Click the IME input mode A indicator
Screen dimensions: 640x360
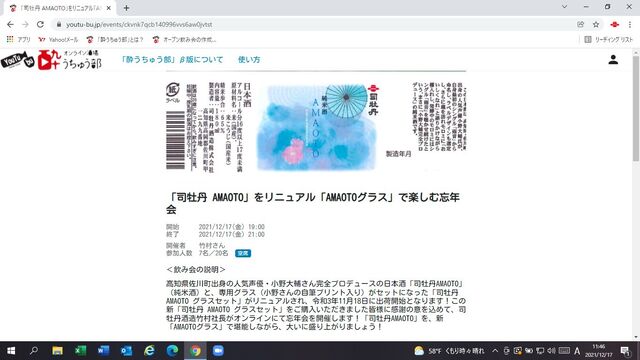click(577, 351)
